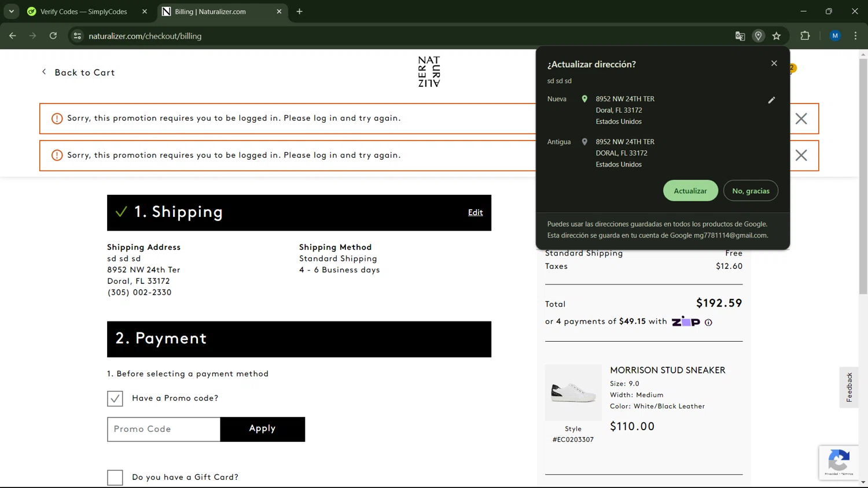This screenshot has width=868, height=488.
Task: Open the Feedback side tab
Action: pos(849,387)
